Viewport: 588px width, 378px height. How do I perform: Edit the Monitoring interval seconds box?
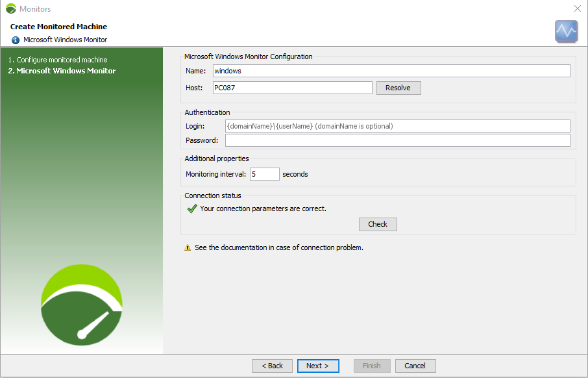tap(264, 174)
